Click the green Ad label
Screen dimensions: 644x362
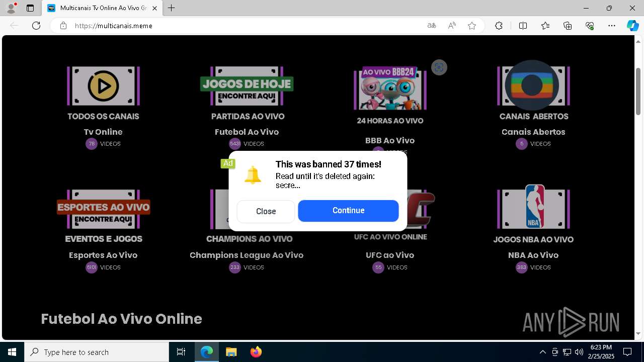pyautogui.click(x=228, y=163)
